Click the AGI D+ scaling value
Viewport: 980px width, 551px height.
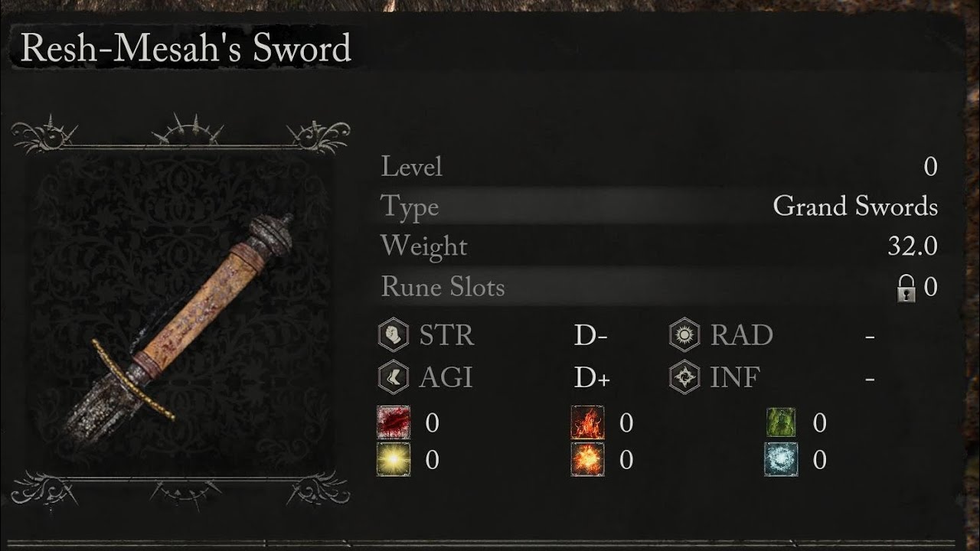point(592,377)
